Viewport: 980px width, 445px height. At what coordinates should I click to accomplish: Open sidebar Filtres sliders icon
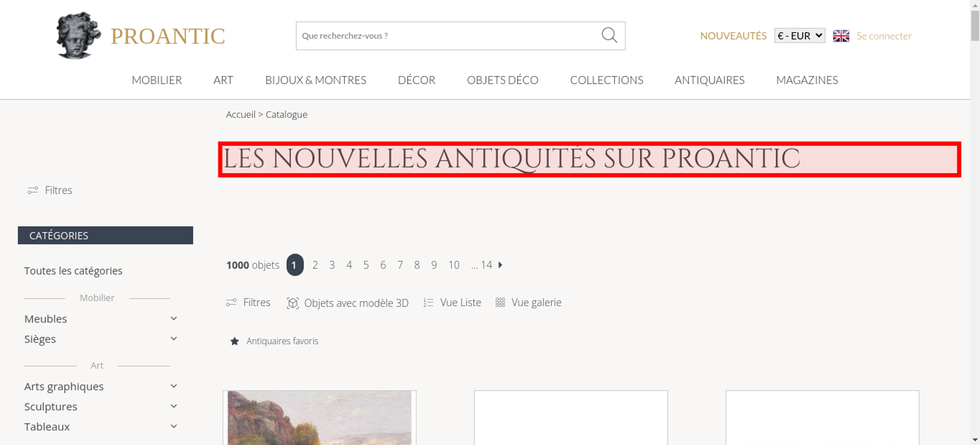[33, 190]
